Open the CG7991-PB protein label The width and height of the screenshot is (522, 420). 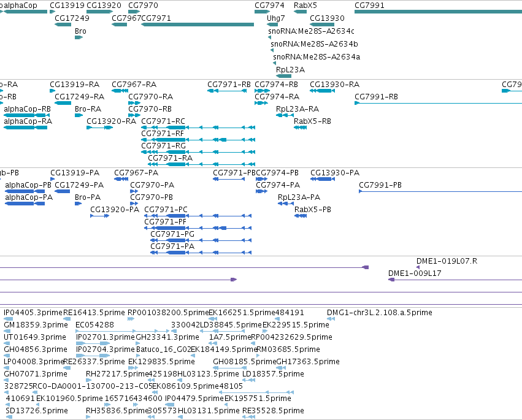[x=380, y=185]
